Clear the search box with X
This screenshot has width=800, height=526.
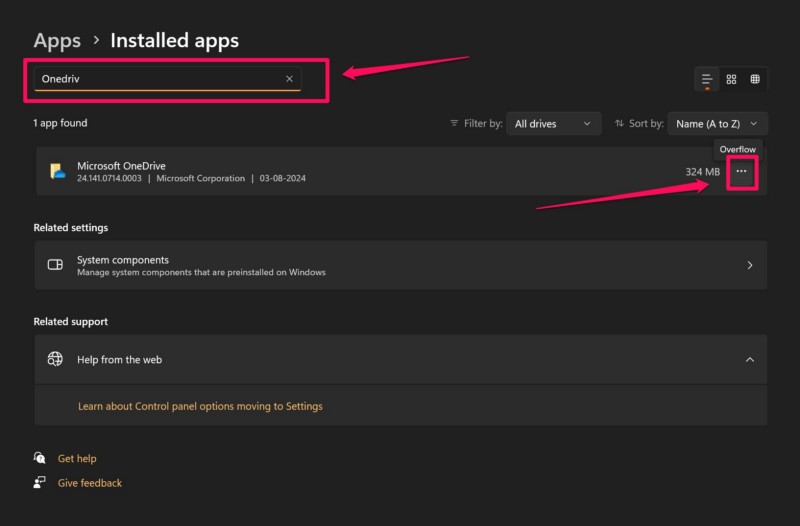(x=289, y=79)
